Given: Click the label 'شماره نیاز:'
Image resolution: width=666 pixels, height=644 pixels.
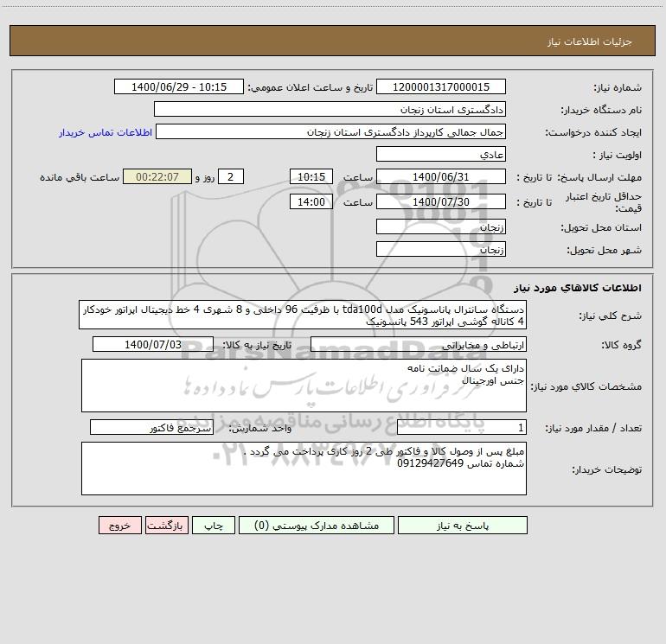Looking at the screenshot, I should pyautogui.click(x=618, y=88).
